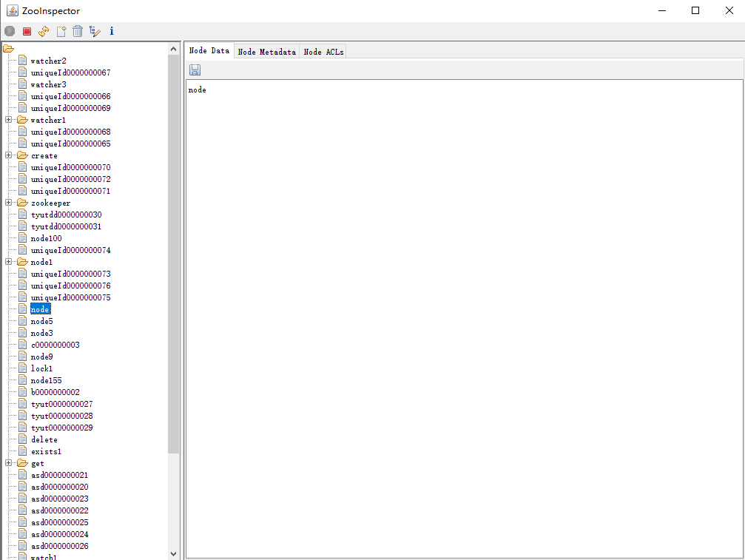Image resolution: width=745 pixels, height=560 pixels.
Task: Select the asd0000000020 node
Action: tap(59, 487)
